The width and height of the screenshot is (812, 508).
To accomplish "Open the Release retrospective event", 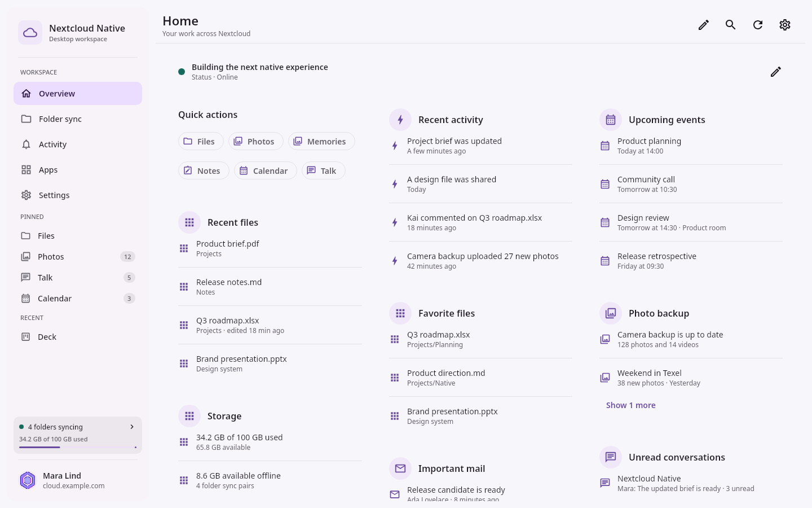I will [x=691, y=261].
